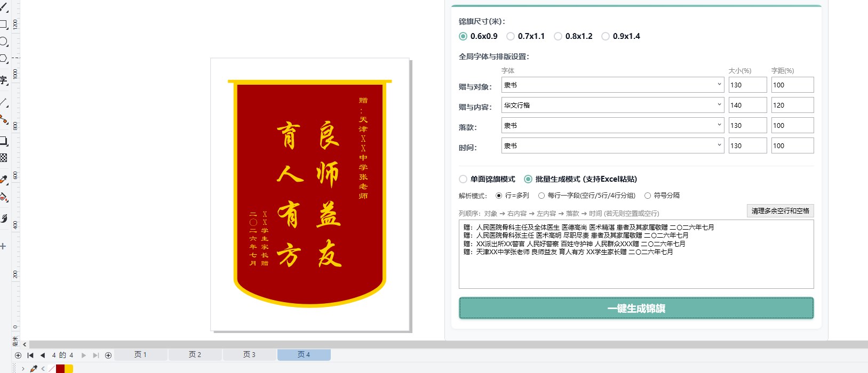868x373 pixels.
Task: Expand the document palette flyout arrow
Action: click(23, 369)
